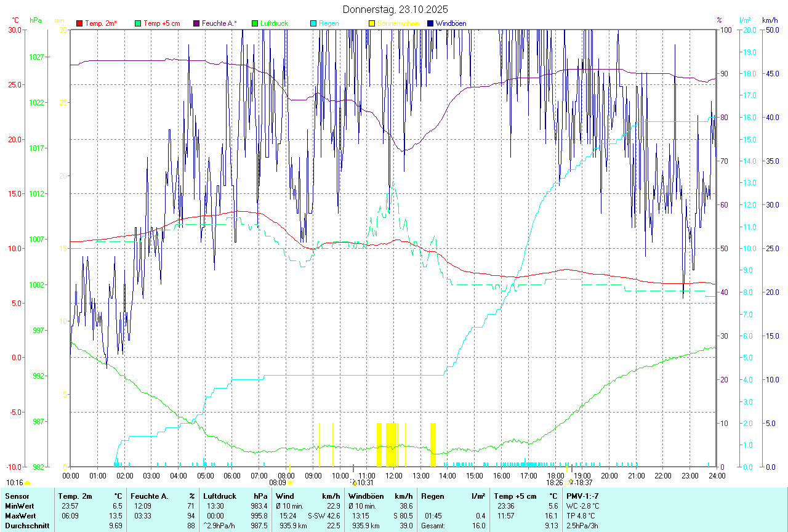Screen dimensions: 788x532
Task: Click the MaxWert row label
Action: pyautogui.click(x=20, y=515)
